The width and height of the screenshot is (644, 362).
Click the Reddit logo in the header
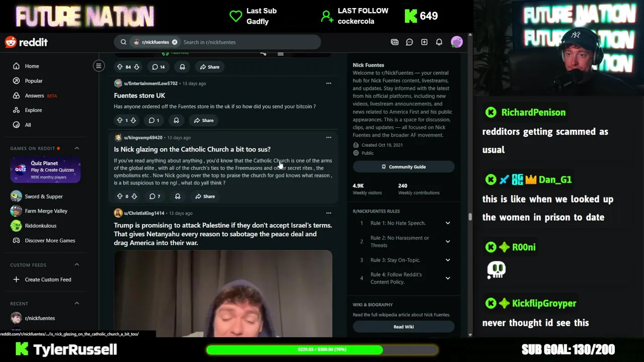coord(26,42)
